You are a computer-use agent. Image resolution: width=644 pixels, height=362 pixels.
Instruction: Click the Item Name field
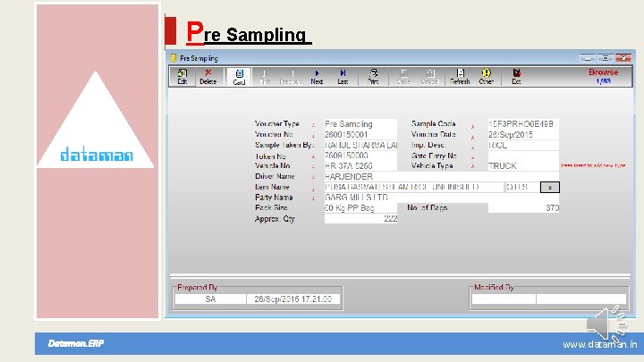413,187
